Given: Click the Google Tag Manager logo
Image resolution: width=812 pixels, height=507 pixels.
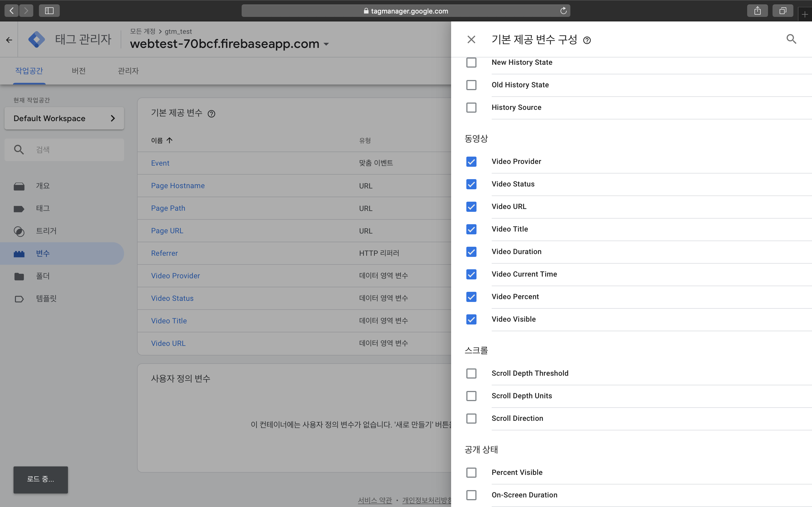Looking at the screenshot, I should click(x=37, y=39).
